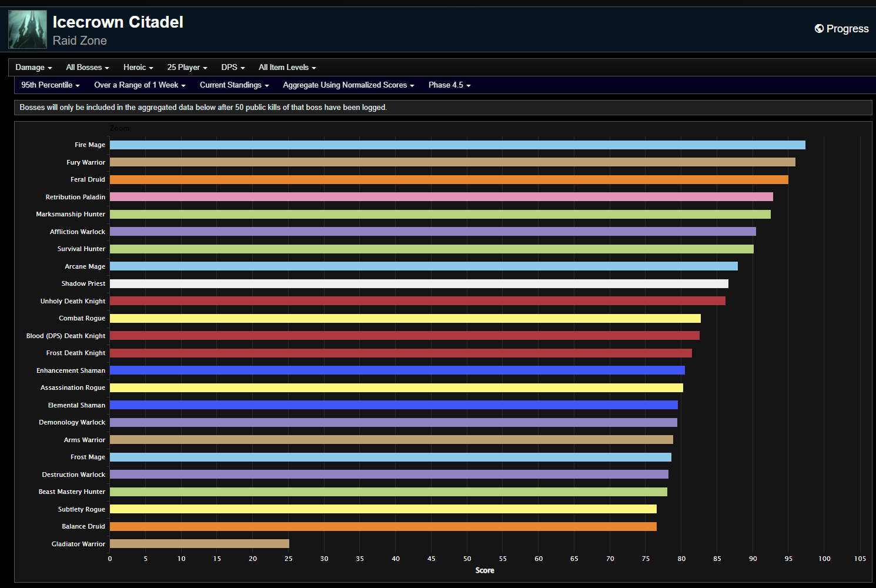
Task: Click the Feral Druid axis label
Action: 88,179
